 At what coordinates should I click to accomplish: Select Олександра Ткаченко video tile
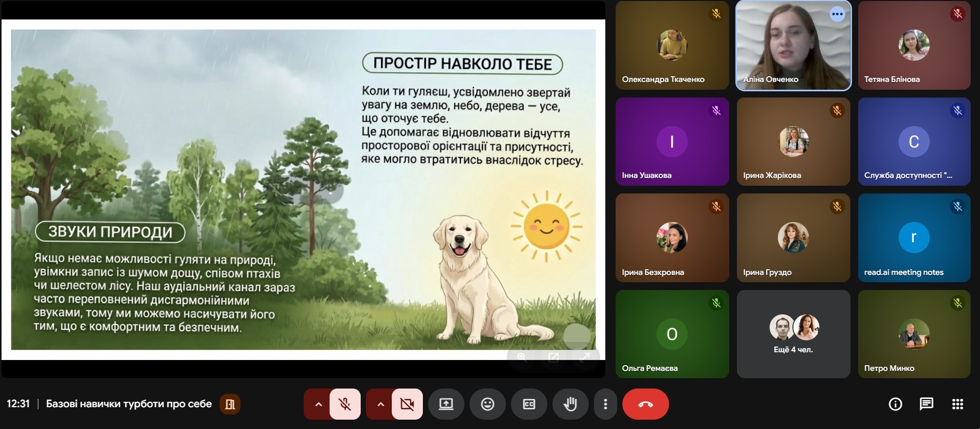(x=672, y=46)
